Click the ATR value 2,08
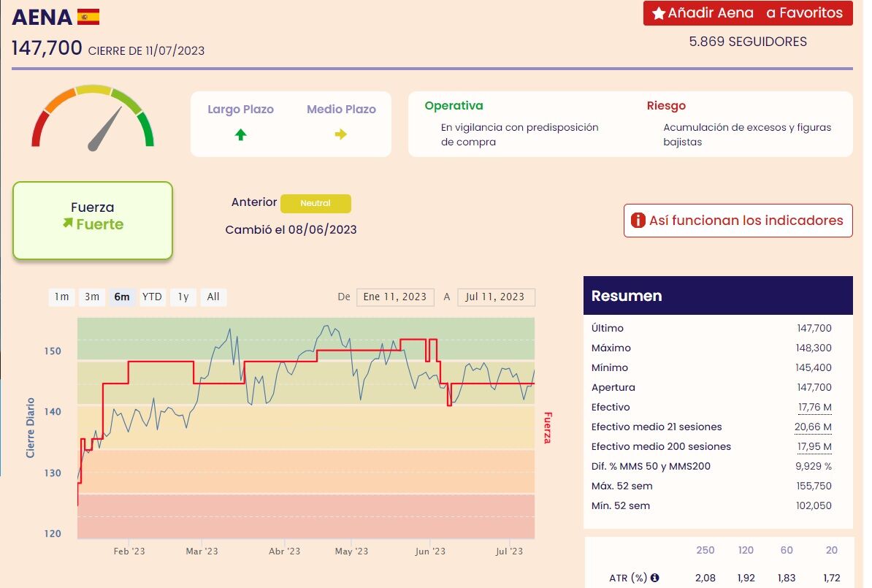This screenshot has height=588, width=872. tap(705, 578)
